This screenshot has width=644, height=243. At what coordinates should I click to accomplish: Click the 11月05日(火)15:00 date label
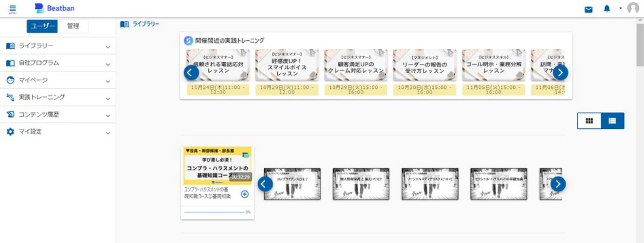[494, 90]
